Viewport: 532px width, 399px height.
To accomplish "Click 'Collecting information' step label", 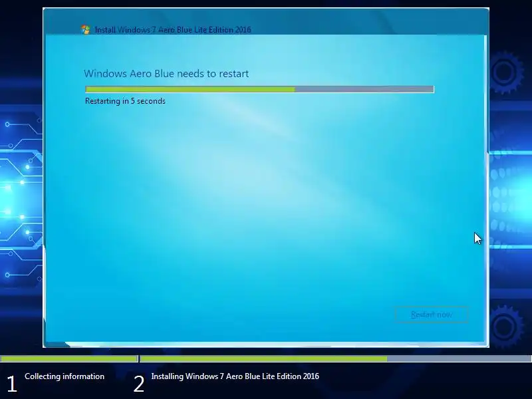I will point(65,376).
